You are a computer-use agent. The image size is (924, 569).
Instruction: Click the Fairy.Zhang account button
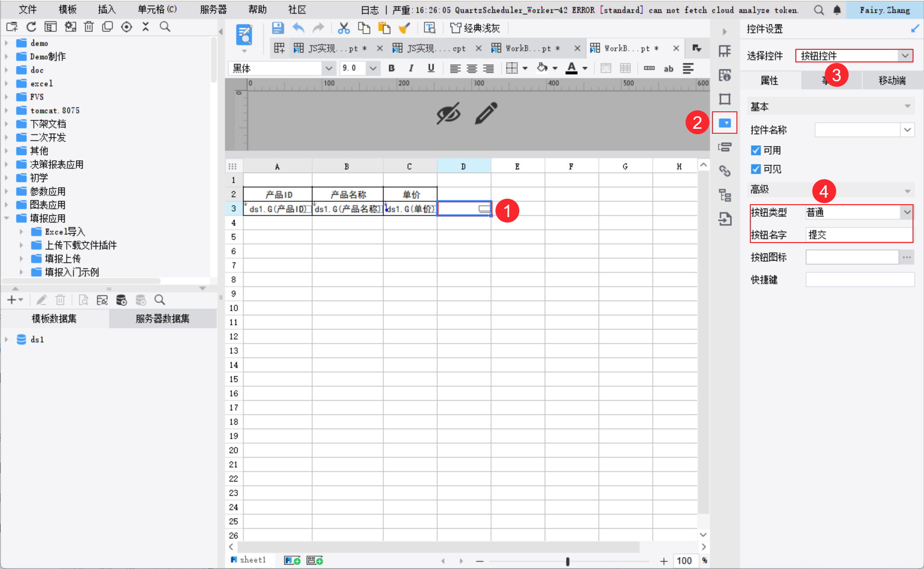tap(885, 10)
